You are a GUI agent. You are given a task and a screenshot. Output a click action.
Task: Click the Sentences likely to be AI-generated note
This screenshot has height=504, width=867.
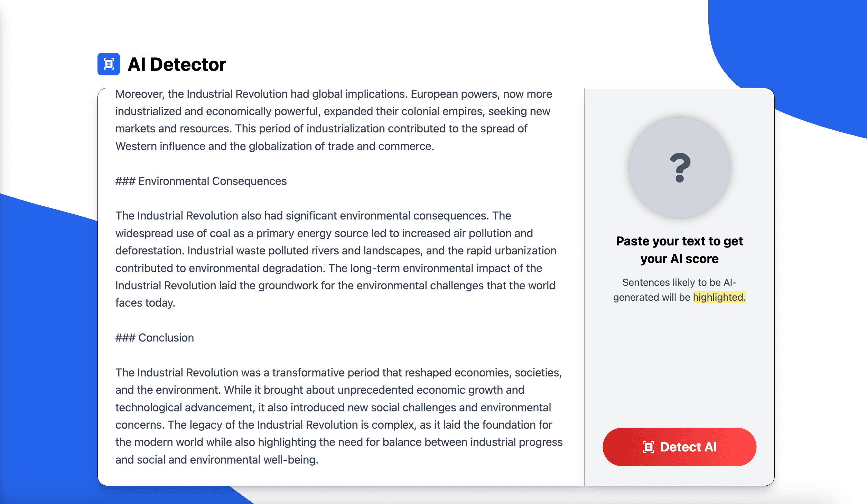pos(679,290)
